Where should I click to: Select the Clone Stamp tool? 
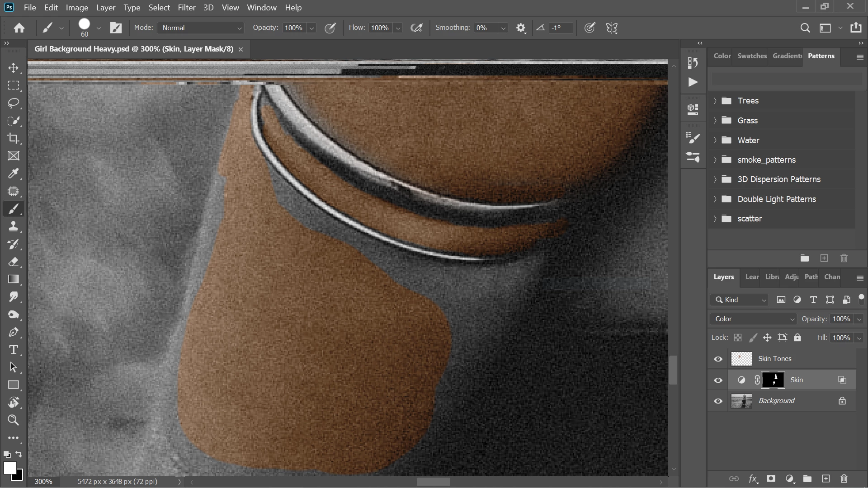(14, 226)
